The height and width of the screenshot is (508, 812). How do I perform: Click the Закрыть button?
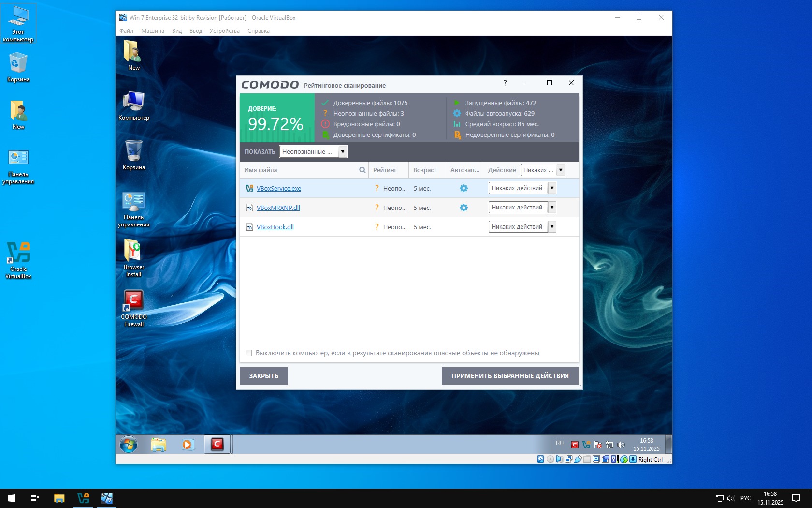coord(263,376)
